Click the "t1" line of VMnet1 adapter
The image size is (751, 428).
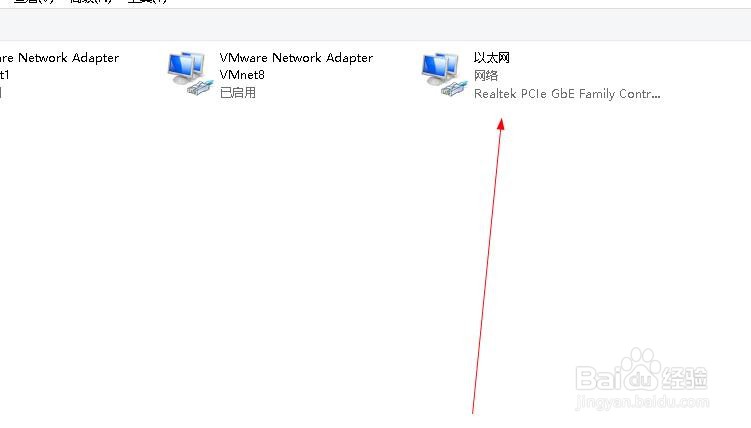(4, 75)
